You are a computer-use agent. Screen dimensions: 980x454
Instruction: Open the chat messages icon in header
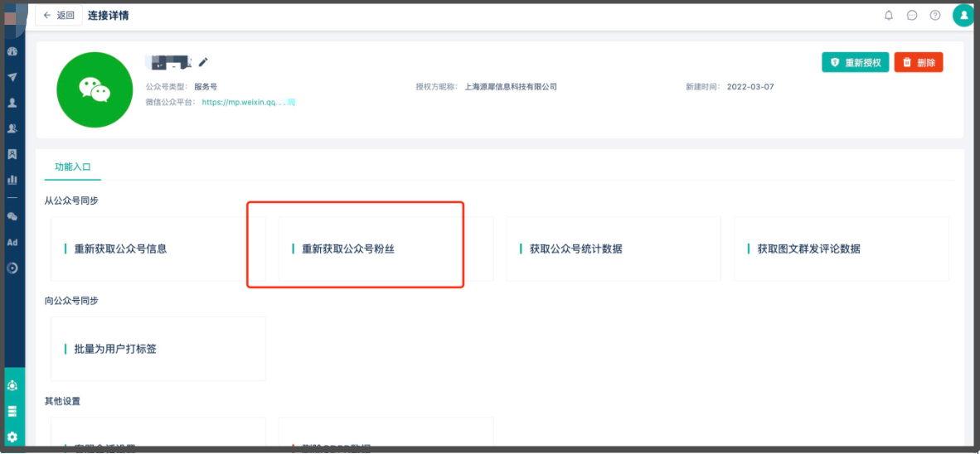[912, 16]
